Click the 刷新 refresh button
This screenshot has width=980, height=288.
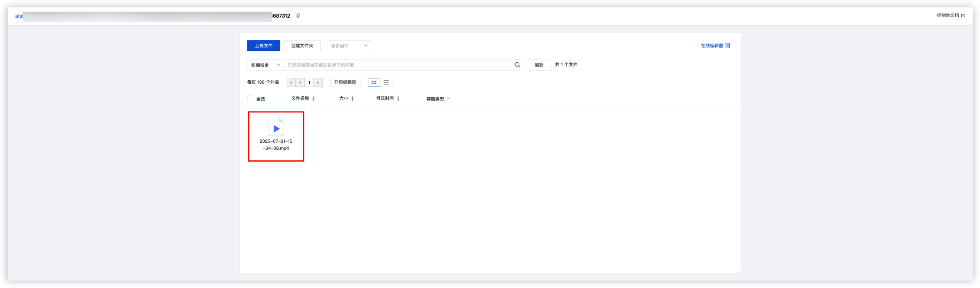tap(539, 65)
